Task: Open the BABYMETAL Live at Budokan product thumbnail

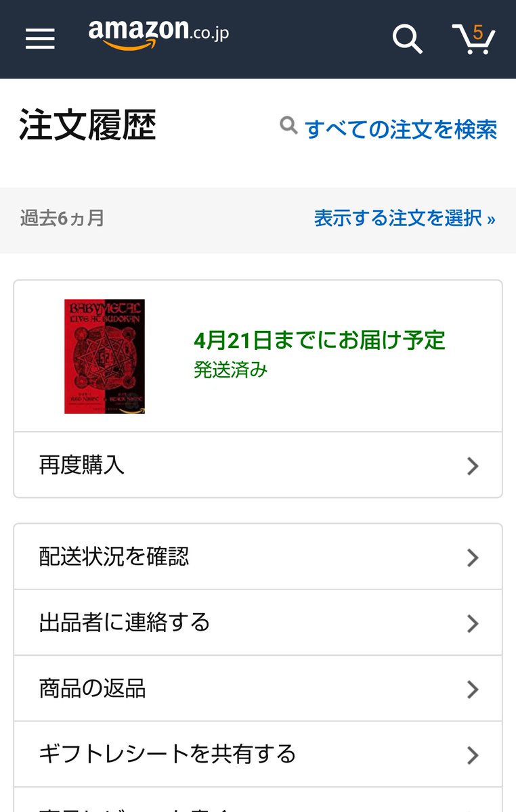Action: point(104,356)
